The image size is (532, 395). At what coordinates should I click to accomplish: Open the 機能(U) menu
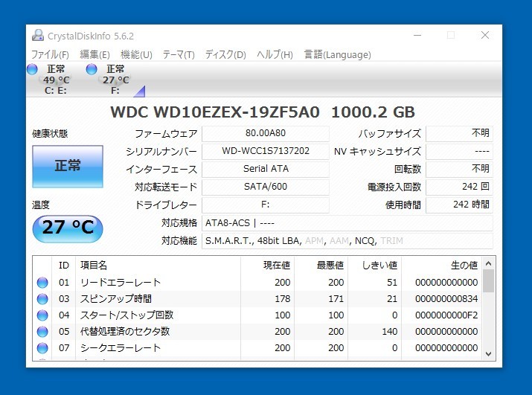(x=136, y=54)
